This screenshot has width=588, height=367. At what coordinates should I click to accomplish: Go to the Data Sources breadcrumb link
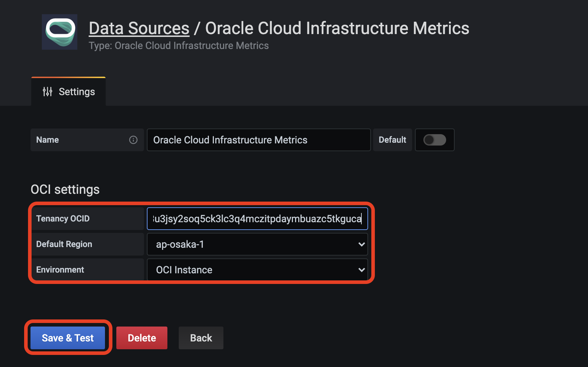tap(139, 28)
